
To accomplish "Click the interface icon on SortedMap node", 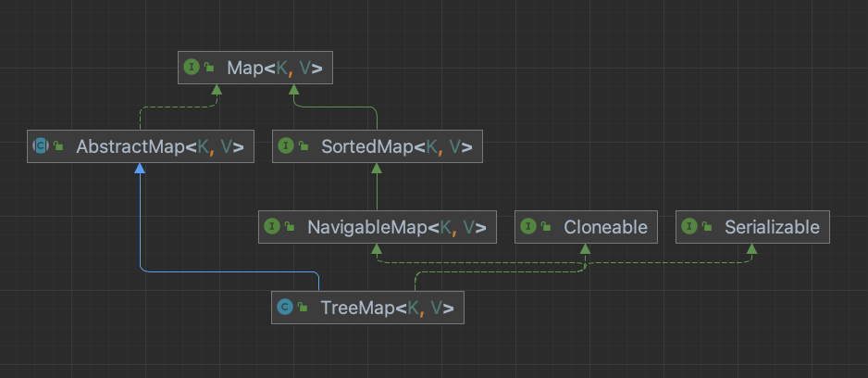I will point(286,146).
